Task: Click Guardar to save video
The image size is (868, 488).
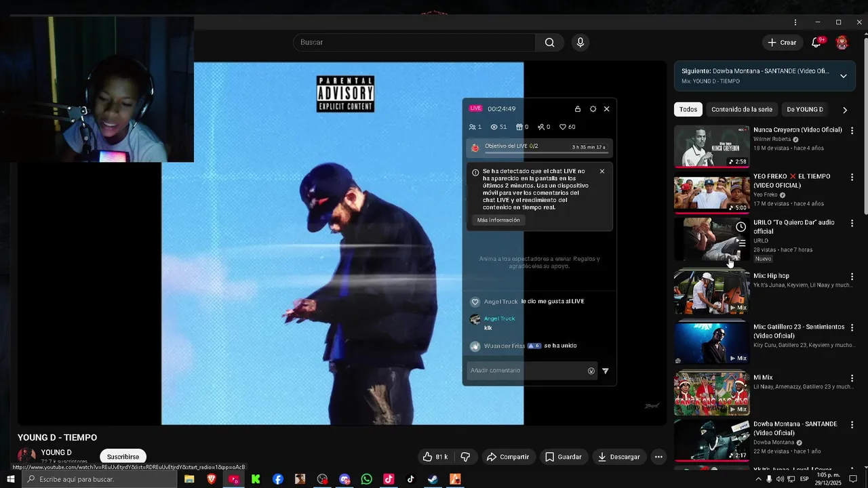Action: click(x=564, y=457)
